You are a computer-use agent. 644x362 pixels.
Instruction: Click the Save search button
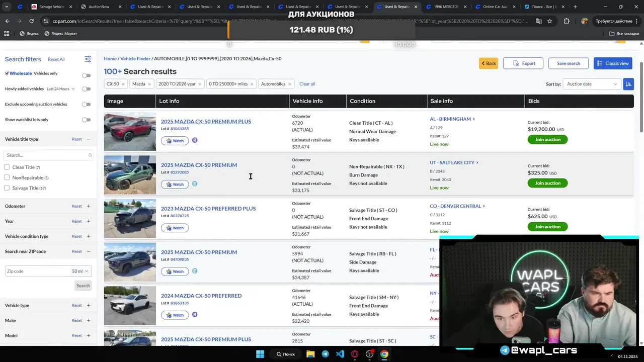[568, 63]
